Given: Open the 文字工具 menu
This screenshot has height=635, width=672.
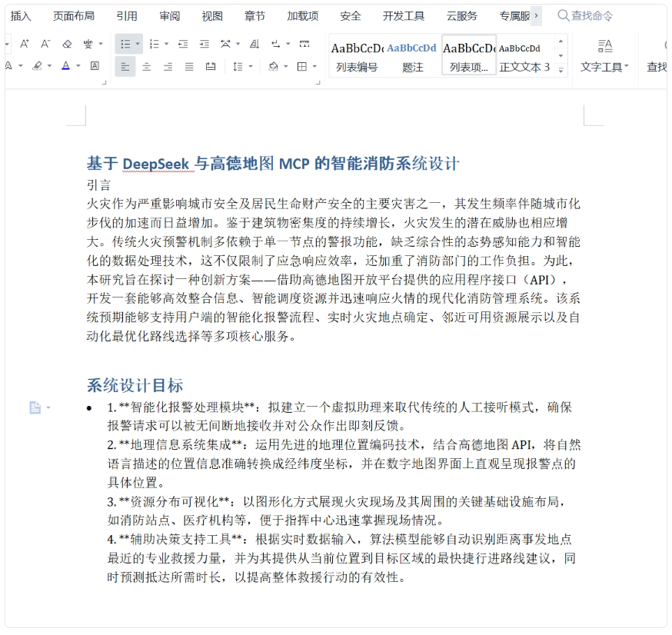Looking at the screenshot, I should [x=604, y=57].
